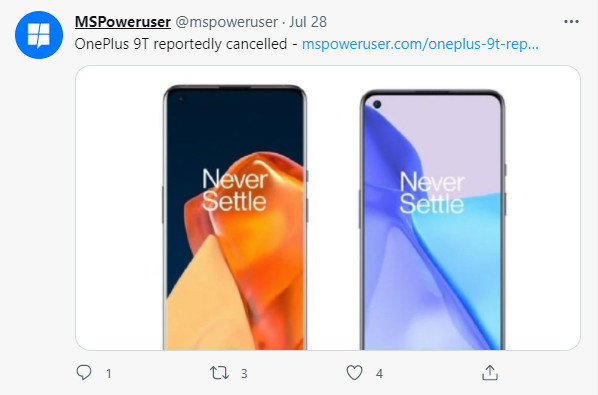The image size is (598, 395).
Task: Click the "OnePlus 9T reportedly cancelled" tweet text
Action: (x=181, y=44)
